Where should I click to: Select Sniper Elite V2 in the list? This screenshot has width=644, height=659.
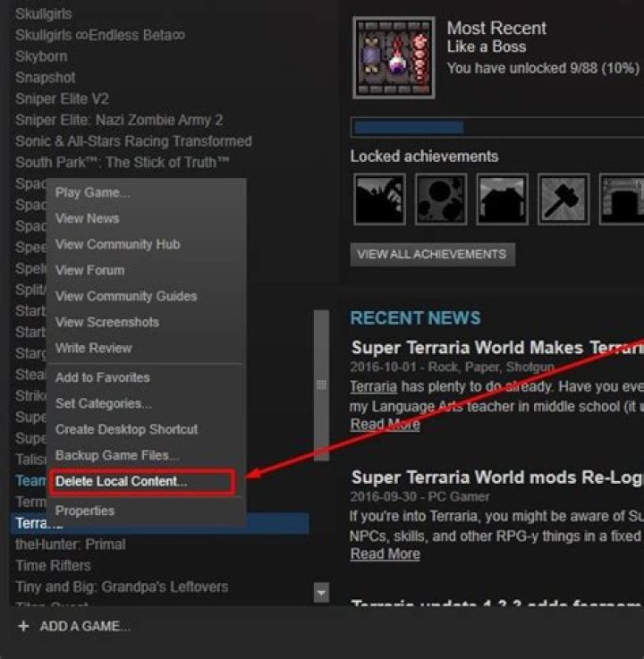(x=63, y=98)
